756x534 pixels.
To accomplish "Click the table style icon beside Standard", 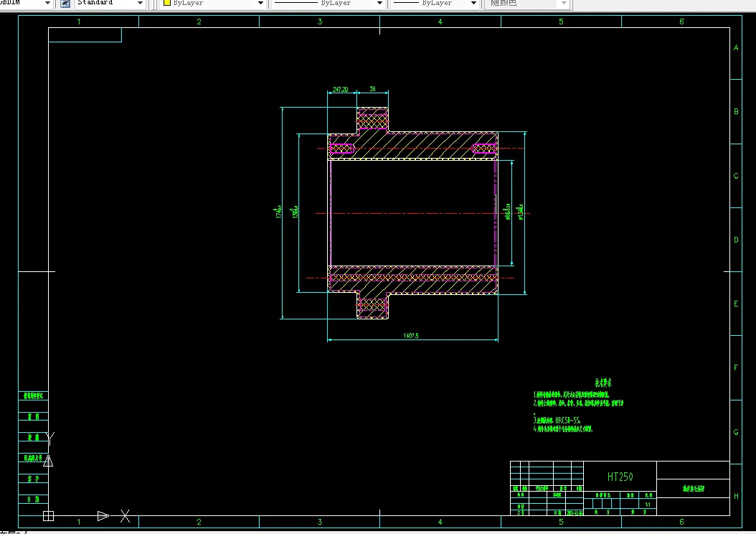I will (65, 4).
